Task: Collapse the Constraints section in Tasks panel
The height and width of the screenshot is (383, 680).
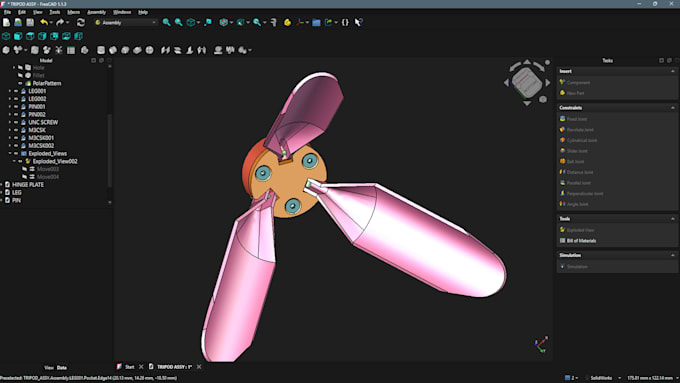Action: 673,108
